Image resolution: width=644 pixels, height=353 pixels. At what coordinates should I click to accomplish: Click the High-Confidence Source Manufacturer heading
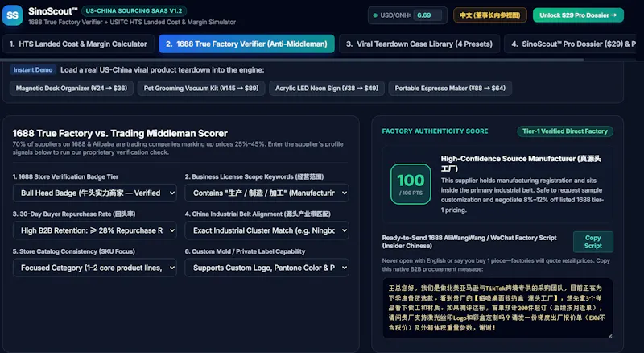coord(521,164)
